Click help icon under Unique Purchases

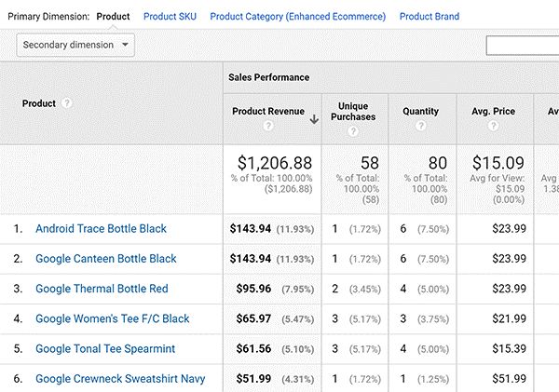click(353, 131)
